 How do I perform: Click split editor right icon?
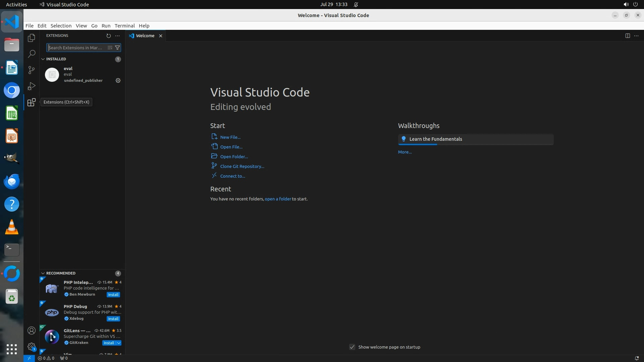coord(627,36)
